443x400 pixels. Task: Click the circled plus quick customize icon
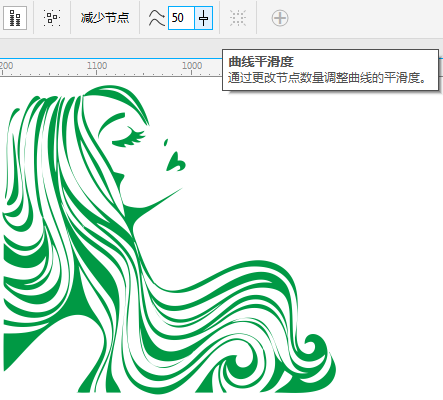[280, 18]
